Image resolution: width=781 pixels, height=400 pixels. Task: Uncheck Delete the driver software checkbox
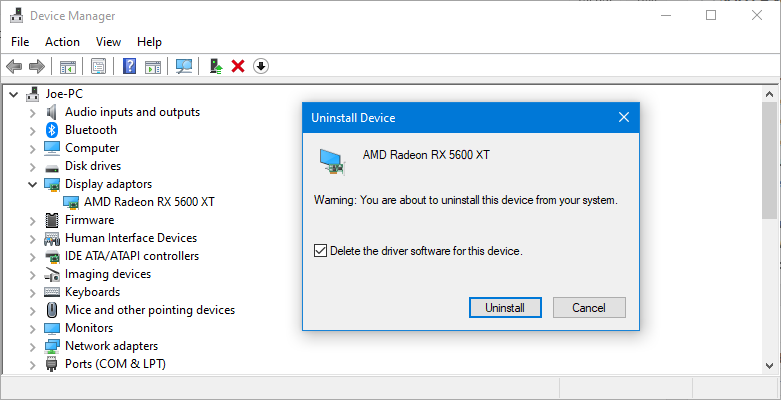[x=320, y=251]
